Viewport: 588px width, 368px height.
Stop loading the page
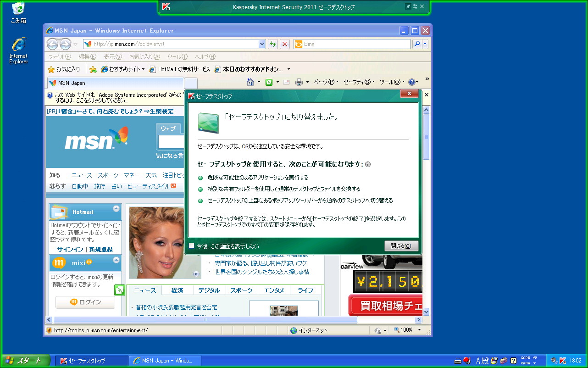pyautogui.click(x=284, y=44)
